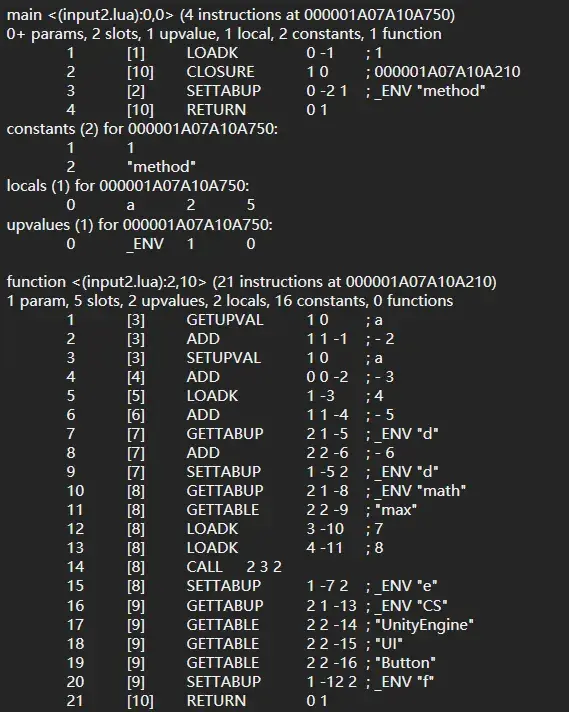The image size is (569, 712).
Task: Click the SETUPVAL opcode text
Action: (x=223, y=358)
